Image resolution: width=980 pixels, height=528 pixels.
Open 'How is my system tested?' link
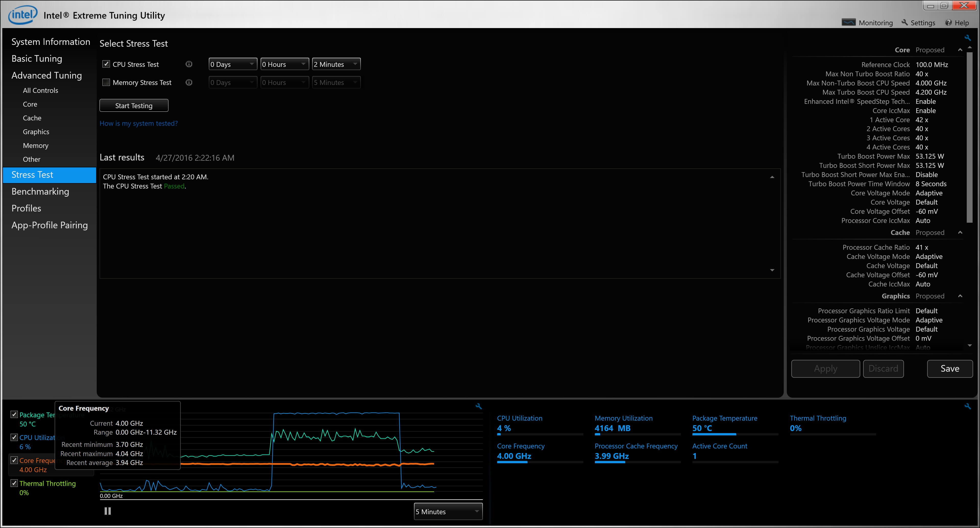[139, 123]
